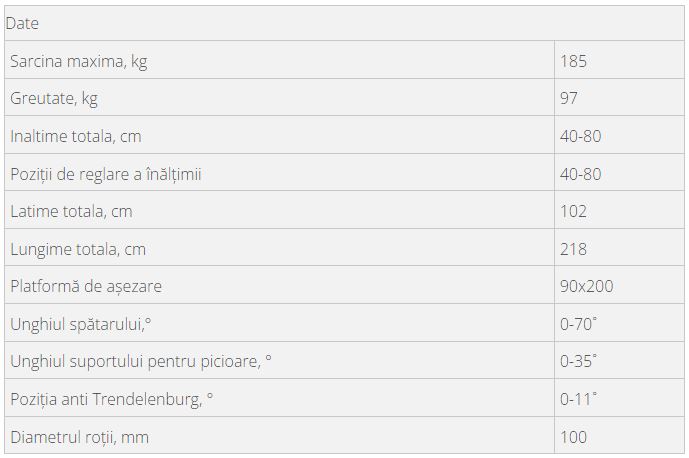Select the 0-35° leg support value
This screenshot has height=458, width=689.
tap(578, 361)
